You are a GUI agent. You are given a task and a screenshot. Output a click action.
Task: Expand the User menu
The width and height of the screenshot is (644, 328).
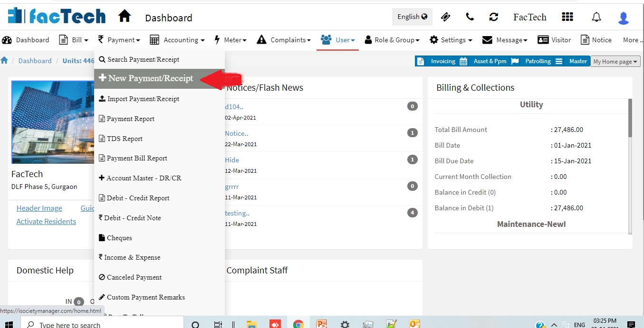[x=338, y=40]
